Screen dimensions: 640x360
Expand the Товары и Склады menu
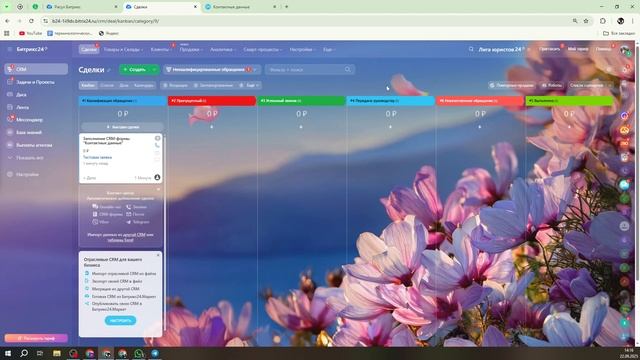[x=123, y=49]
